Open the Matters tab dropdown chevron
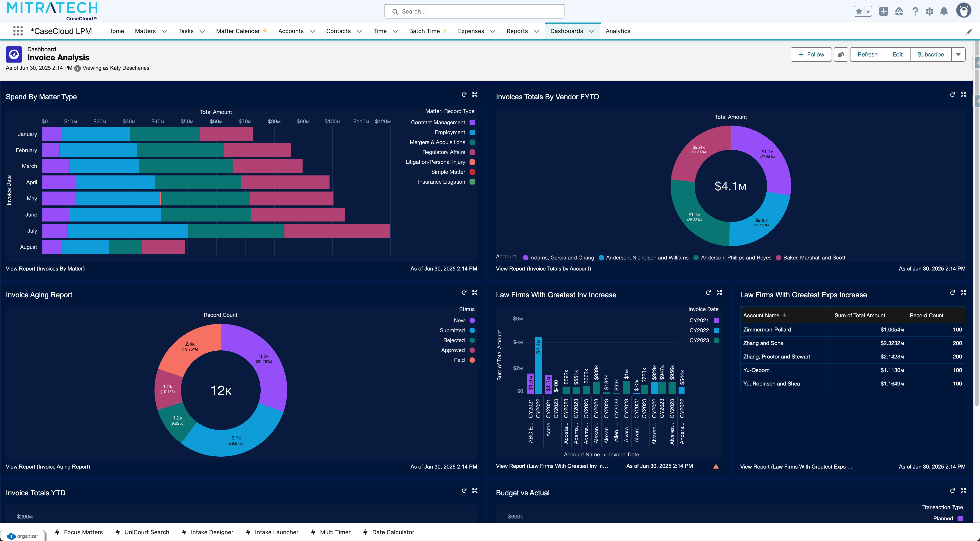 tap(164, 31)
